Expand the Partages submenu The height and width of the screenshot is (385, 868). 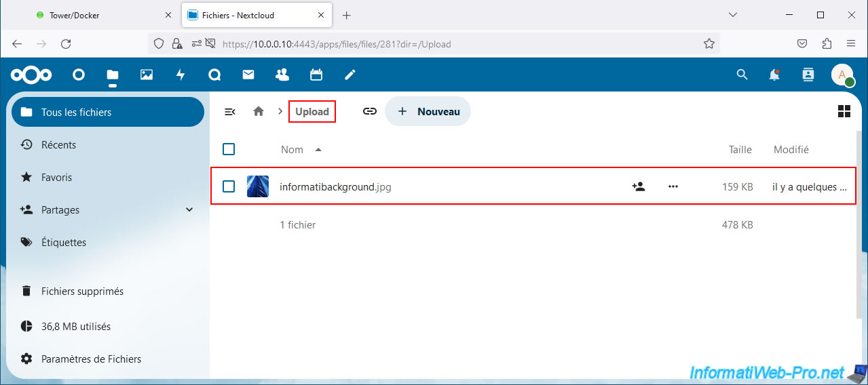(189, 210)
